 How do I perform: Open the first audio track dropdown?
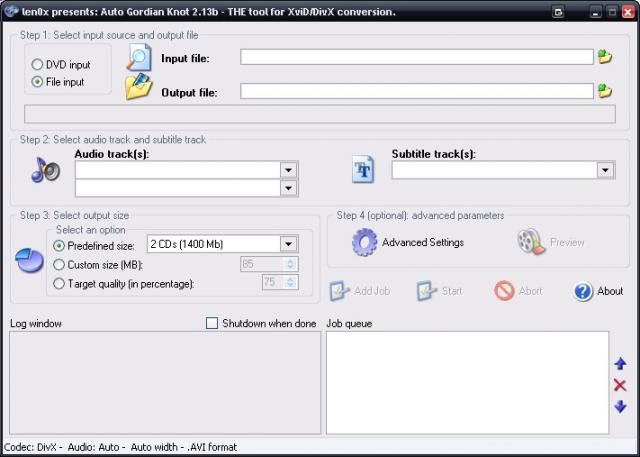(x=289, y=170)
